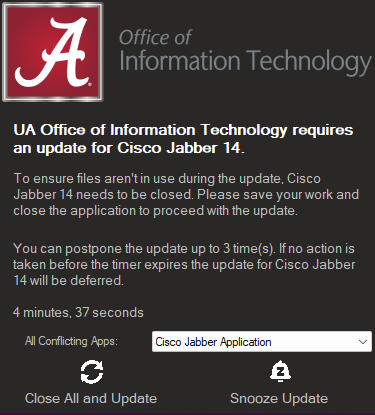Screen dimensions: 375x415
Task: Click the All Conflicting Apps label
Action: 71,341
